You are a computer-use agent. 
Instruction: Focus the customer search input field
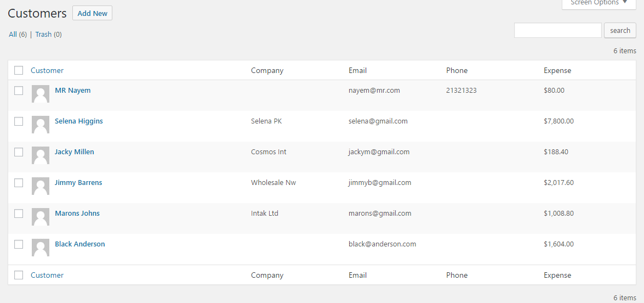(557, 30)
